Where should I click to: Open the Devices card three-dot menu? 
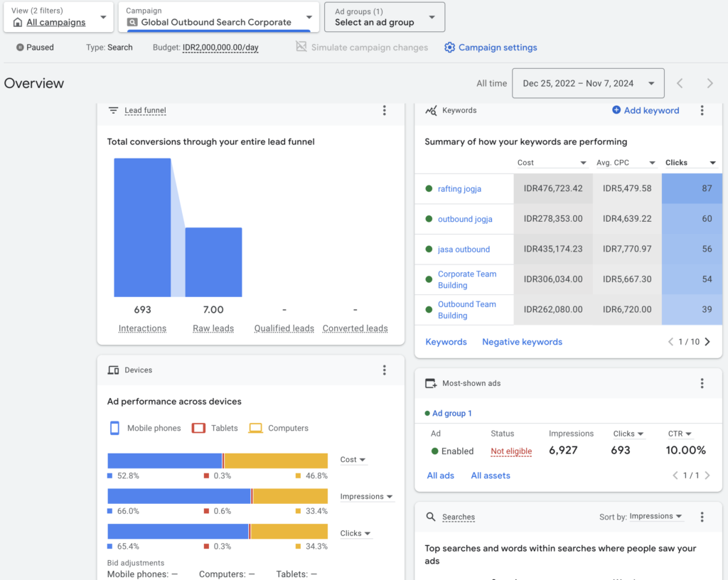coord(385,370)
